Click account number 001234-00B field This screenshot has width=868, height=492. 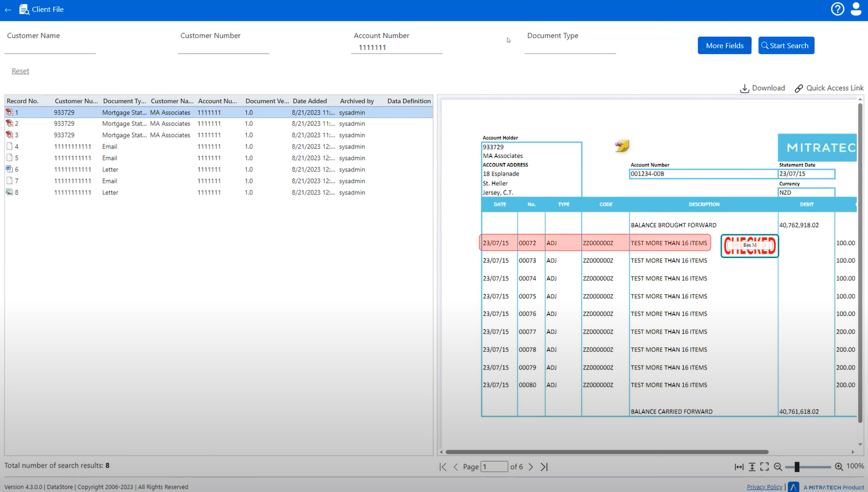(x=703, y=173)
